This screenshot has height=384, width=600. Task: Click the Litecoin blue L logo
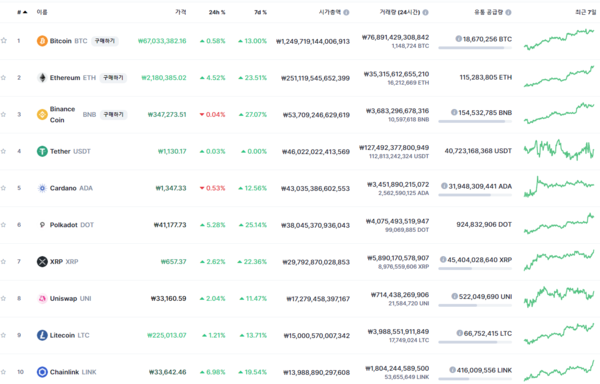tap(42, 335)
